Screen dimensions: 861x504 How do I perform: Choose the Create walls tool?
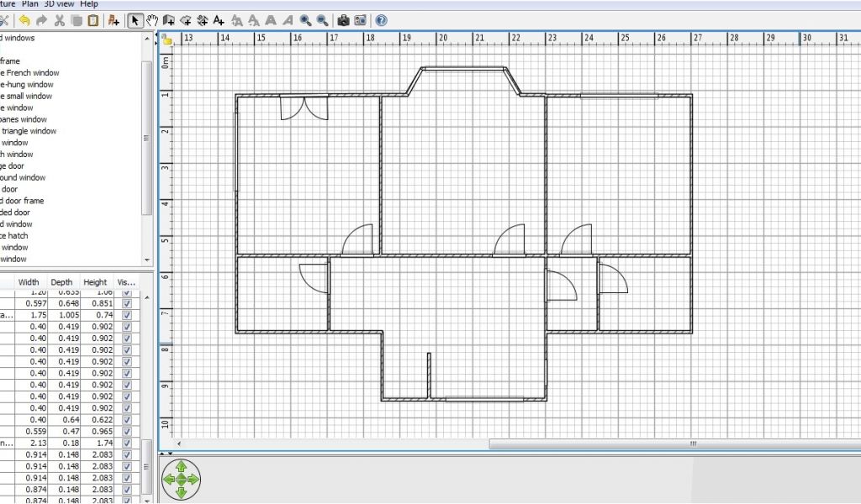point(169,20)
